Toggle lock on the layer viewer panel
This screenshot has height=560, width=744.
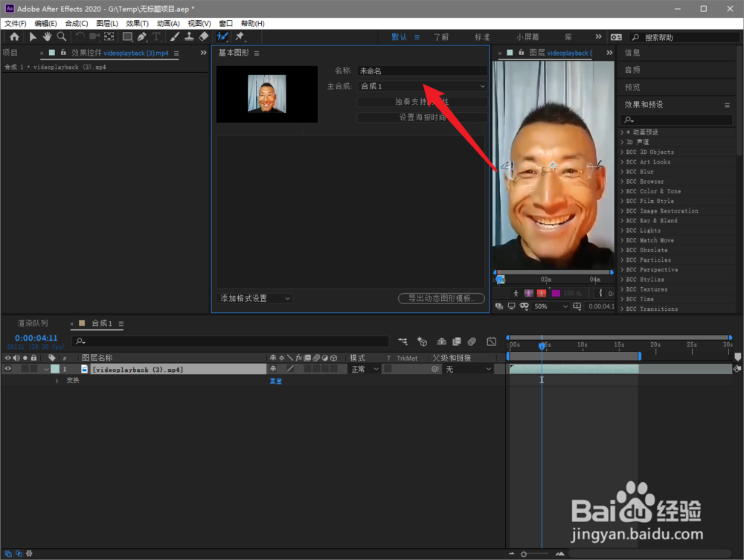pos(521,53)
